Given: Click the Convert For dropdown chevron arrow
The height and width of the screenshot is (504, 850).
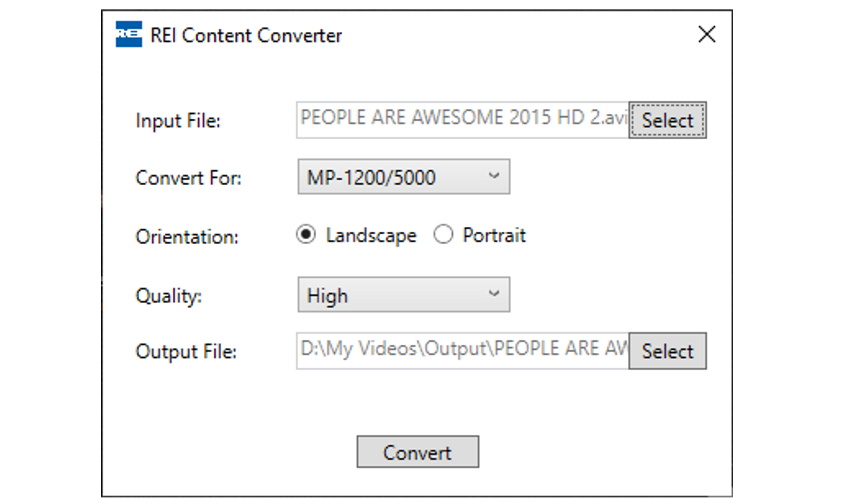Looking at the screenshot, I should 493,176.
